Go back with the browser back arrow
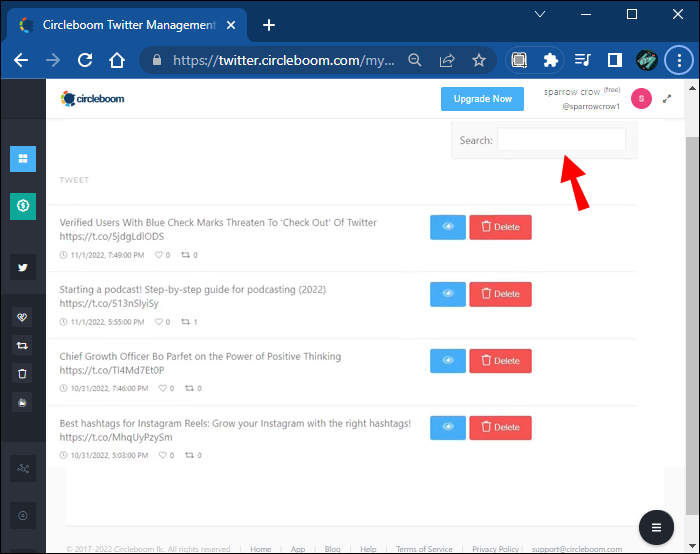 [21, 60]
